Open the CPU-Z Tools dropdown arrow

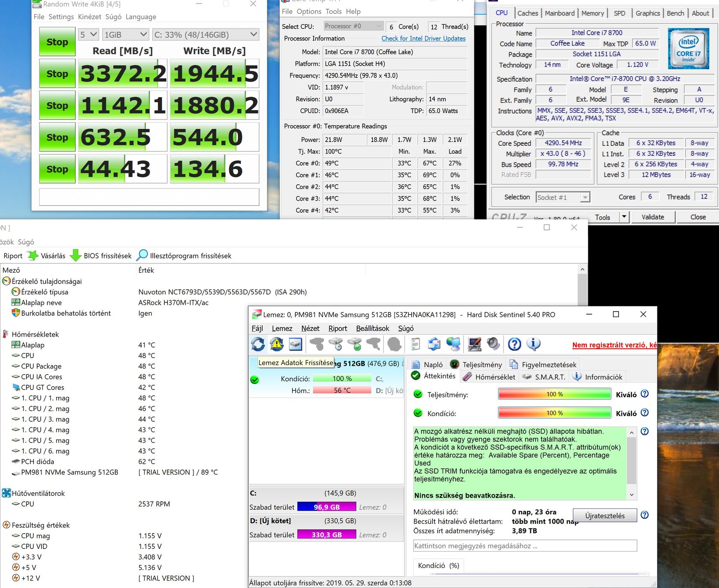tap(624, 217)
